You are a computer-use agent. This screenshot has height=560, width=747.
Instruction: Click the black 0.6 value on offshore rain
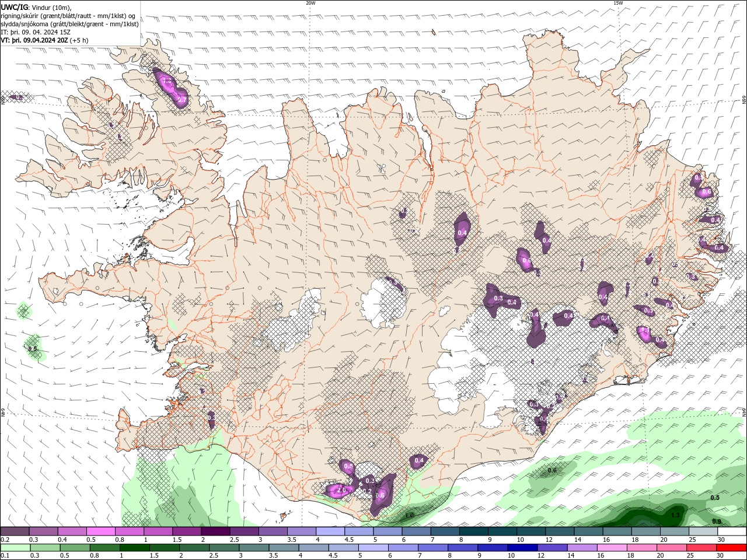[x=552, y=470]
